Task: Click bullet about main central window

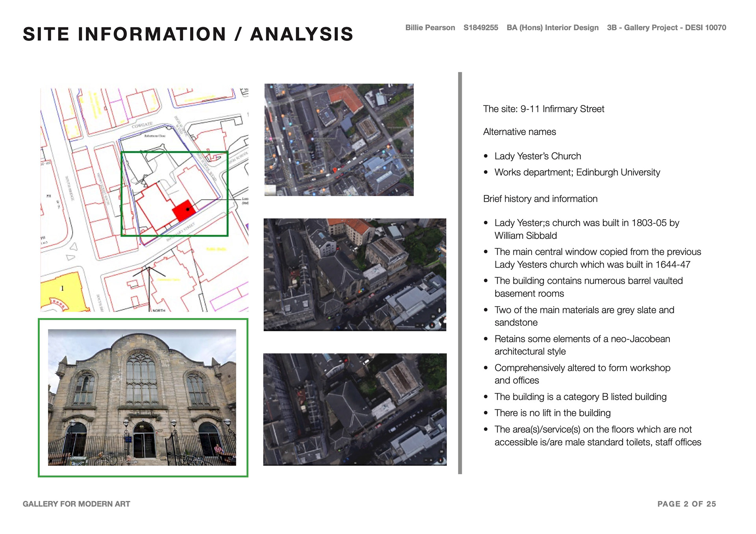Action: [597, 258]
